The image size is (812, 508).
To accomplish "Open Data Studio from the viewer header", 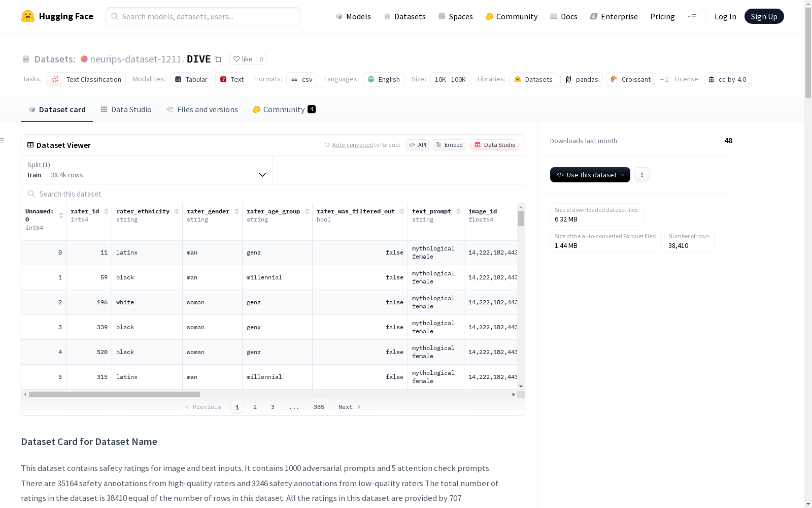I will [x=495, y=145].
